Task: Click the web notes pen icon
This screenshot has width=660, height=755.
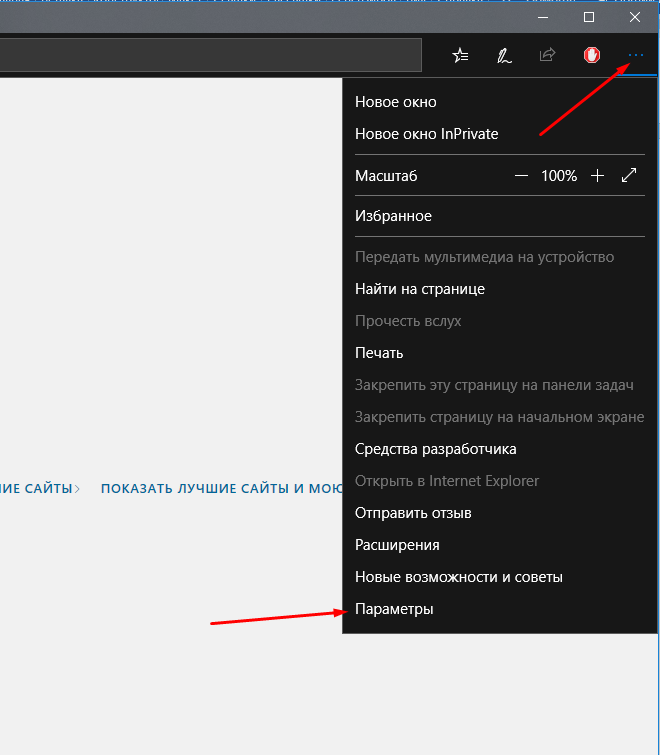Action: pos(504,56)
